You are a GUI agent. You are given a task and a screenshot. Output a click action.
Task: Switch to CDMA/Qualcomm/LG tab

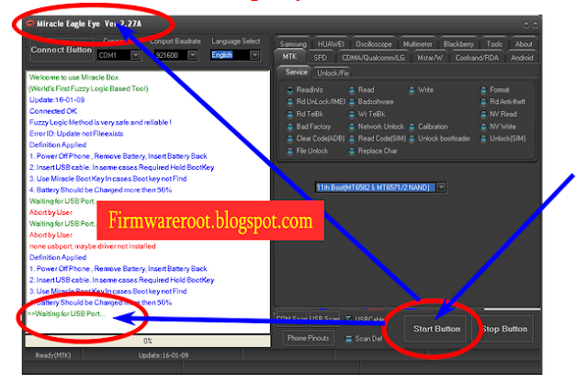click(x=373, y=58)
